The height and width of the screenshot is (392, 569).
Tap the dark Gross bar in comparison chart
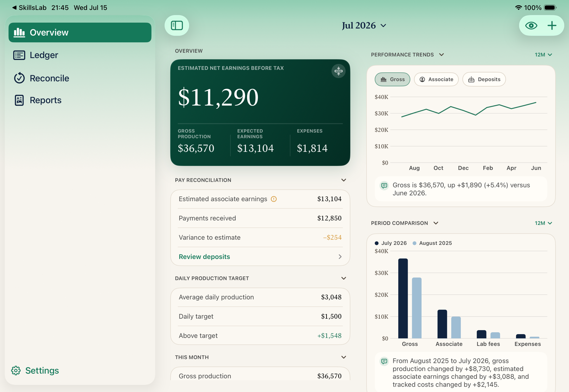pos(403,298)
